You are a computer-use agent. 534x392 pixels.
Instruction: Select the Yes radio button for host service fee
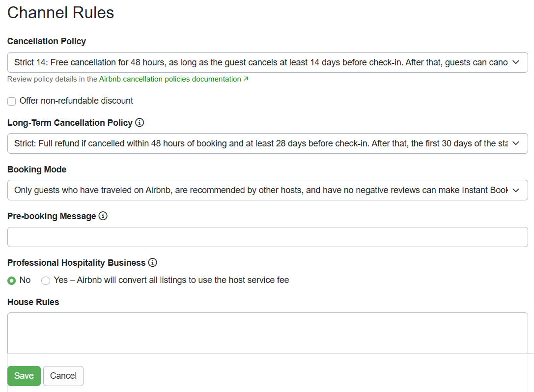tap(46, 280)
